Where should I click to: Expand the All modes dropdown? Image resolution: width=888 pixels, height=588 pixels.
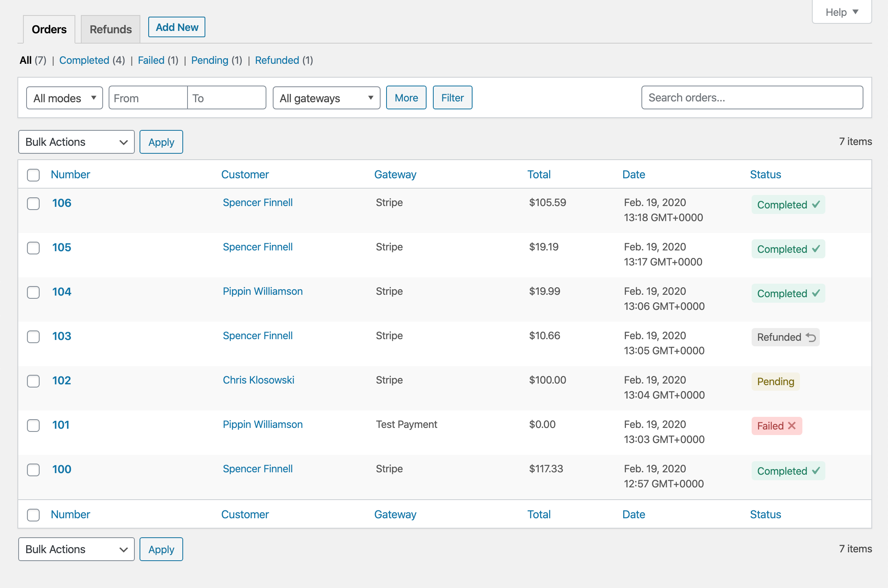(65, 98)
